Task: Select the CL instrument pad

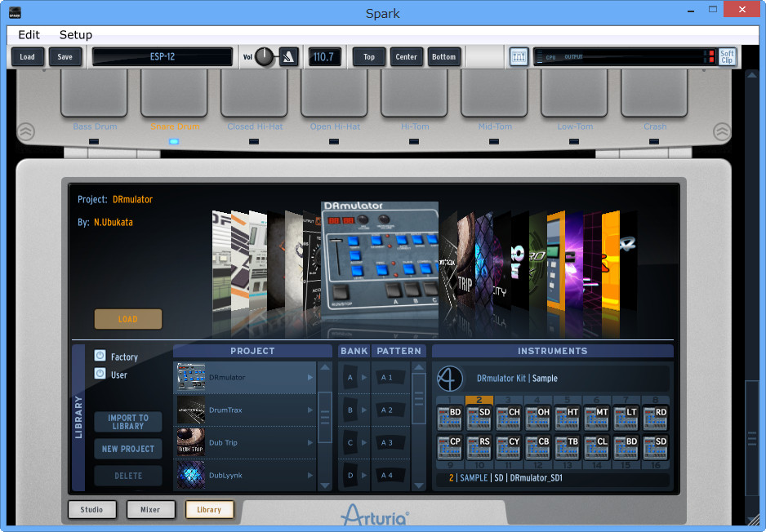Action: click(596, 448)
